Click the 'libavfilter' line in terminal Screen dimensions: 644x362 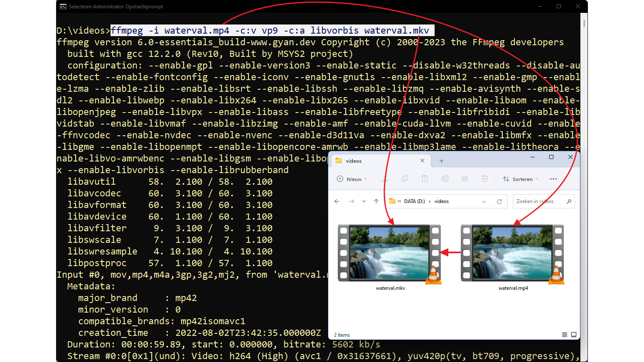pyautogui.click(x=170, y=228)
